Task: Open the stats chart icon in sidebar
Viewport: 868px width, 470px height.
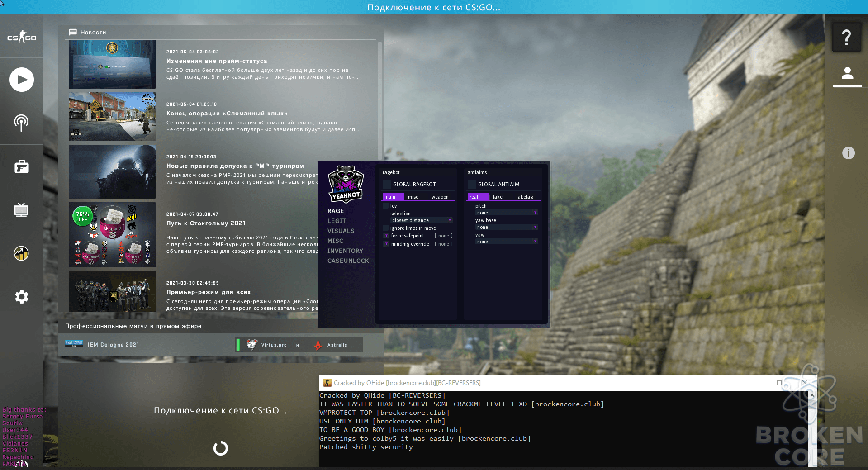Action: click(21, 253)
